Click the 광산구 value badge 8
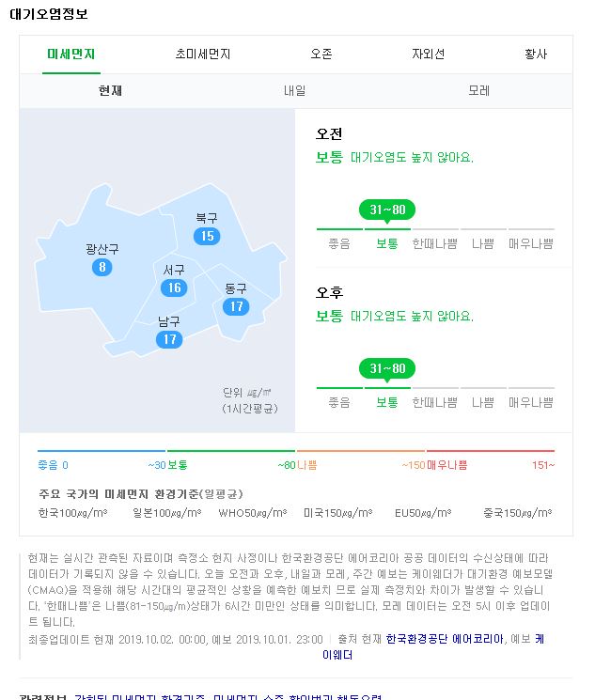 click(102, 267)
